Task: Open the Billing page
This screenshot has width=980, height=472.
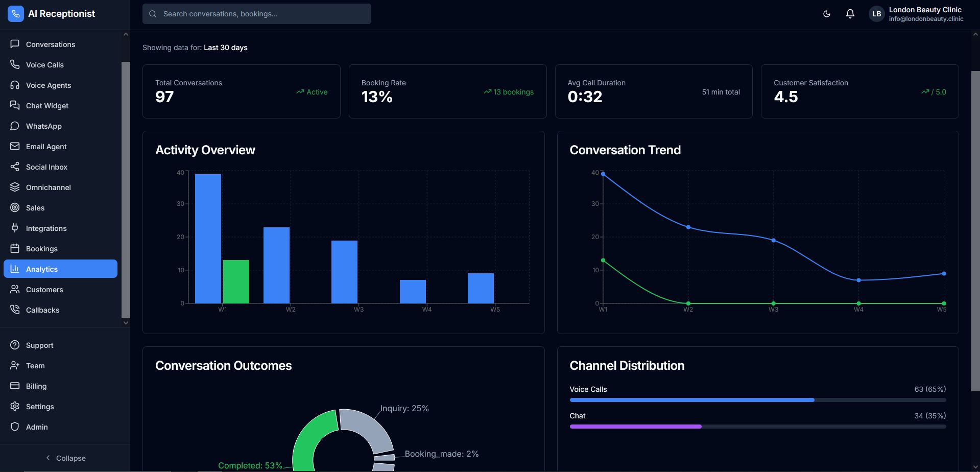Action: point(36,386)
